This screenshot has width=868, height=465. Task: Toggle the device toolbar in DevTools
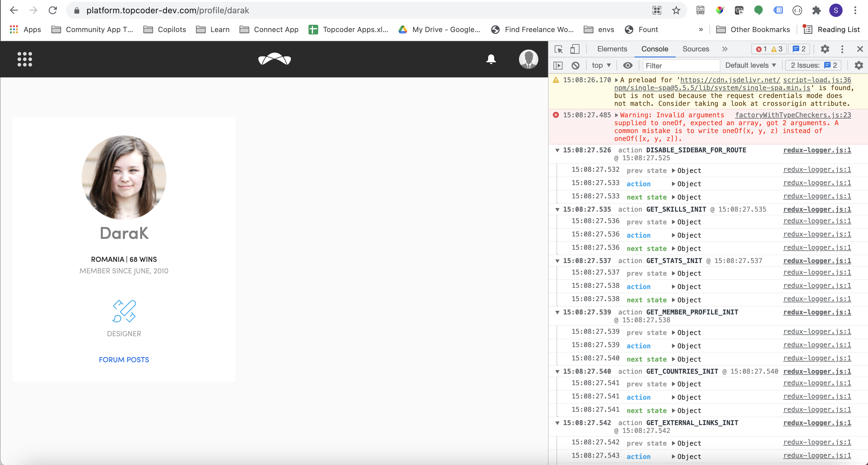(x=575, y=49)
